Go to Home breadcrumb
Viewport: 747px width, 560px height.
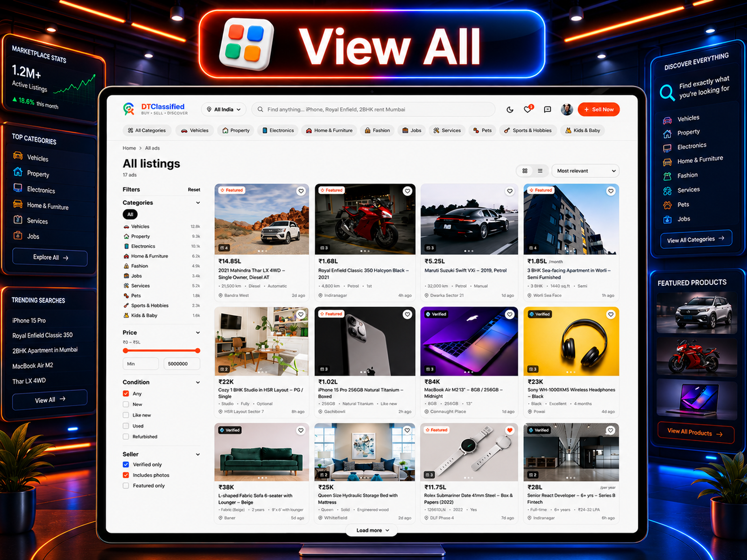point(129,148)
